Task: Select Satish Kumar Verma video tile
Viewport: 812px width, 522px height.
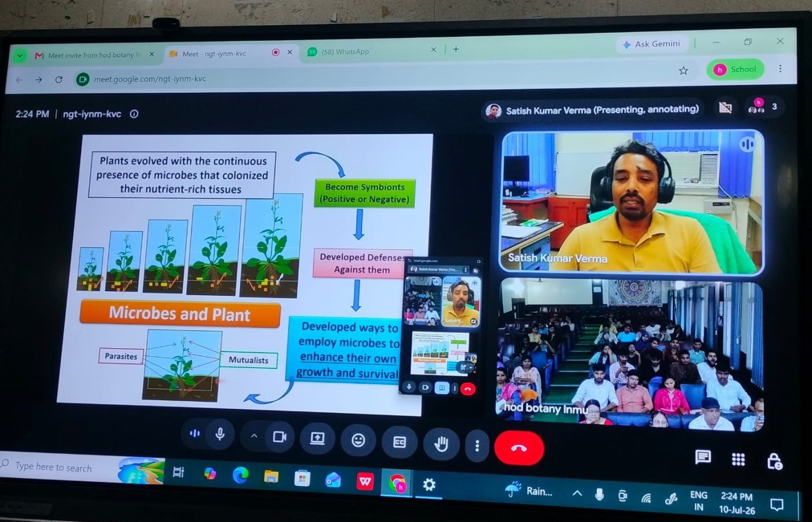Action: (631, 202)
